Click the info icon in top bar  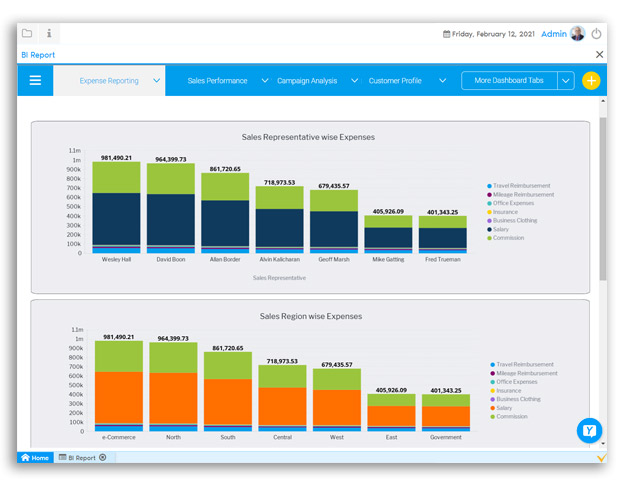point(49,33)
